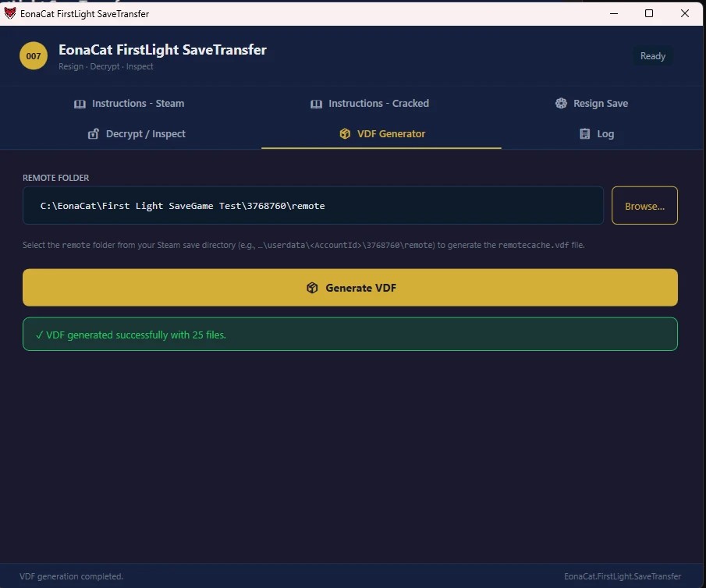Image resolution: width=706 pixels, height=588 pixels.
Task: Click the Browse... button
Action: (x=644, y=206)
